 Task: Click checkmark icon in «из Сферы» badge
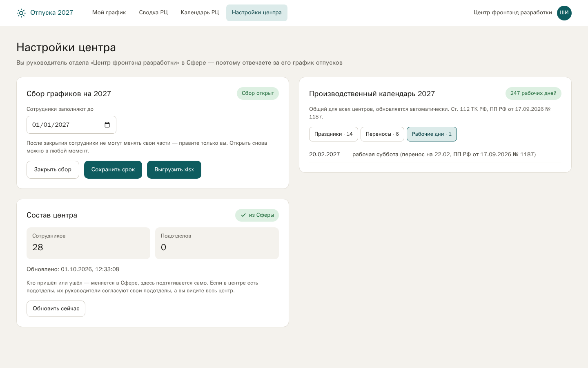[x=243, y=215]
